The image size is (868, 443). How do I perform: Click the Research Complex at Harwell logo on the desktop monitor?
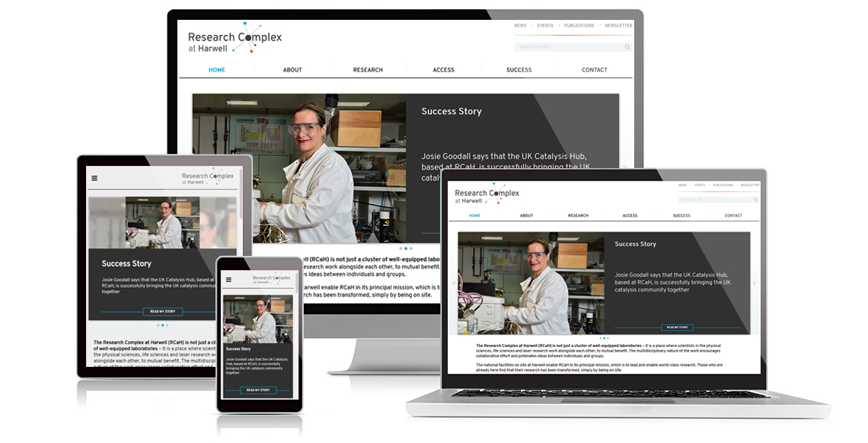[x=235, y=37]
